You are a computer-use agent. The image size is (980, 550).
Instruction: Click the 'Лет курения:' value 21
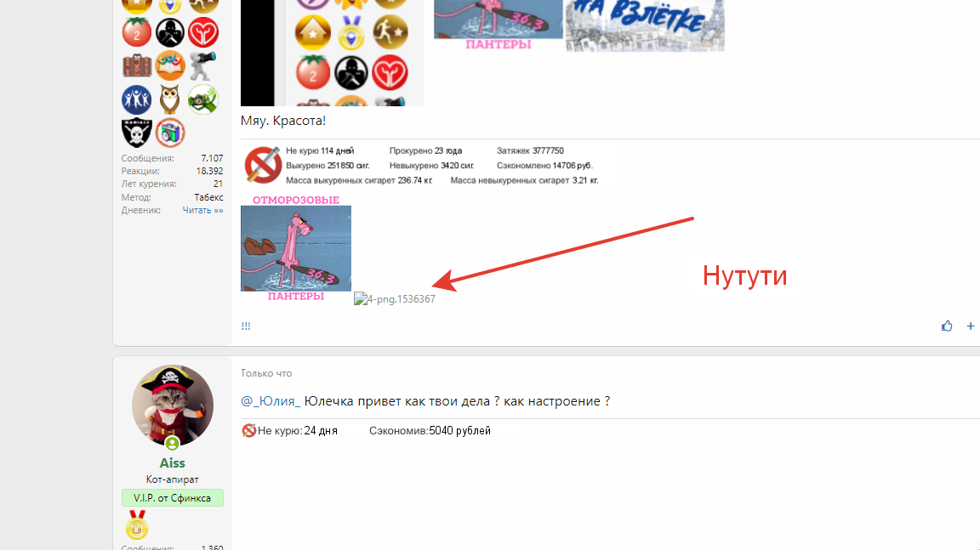tap(218, 184)
